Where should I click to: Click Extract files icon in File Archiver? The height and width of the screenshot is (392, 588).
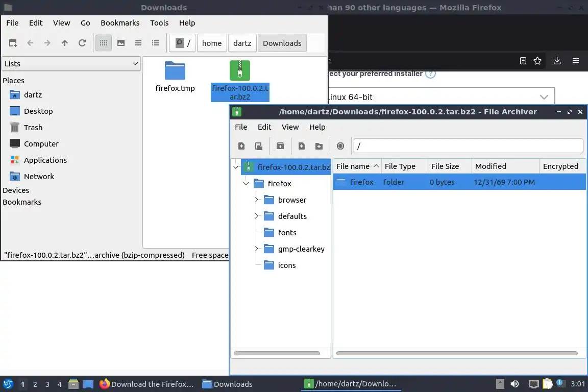coord(280,146)
